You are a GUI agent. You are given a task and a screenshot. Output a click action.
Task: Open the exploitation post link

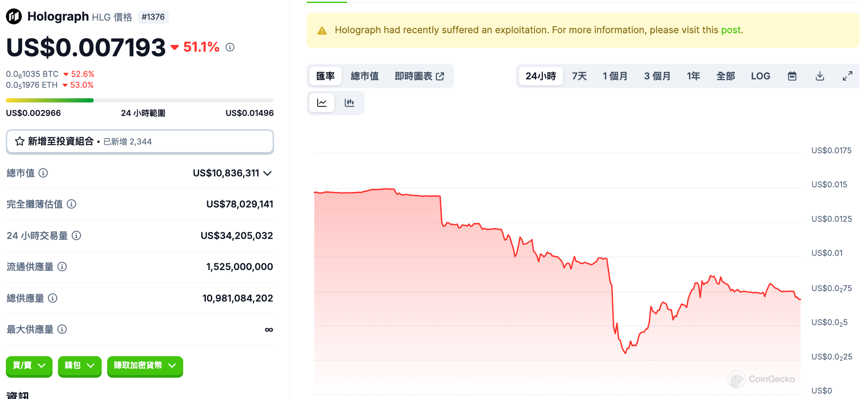731,30
